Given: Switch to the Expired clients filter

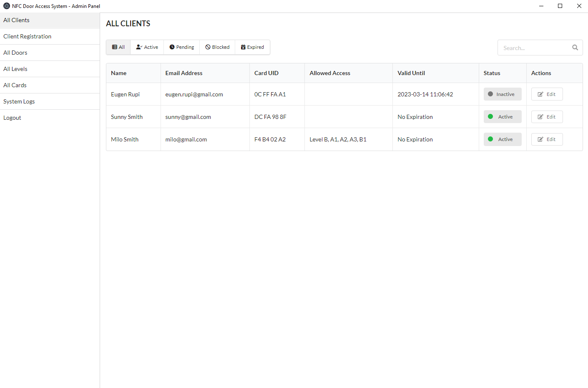Looking at the screenshot, I should [252, 47].
